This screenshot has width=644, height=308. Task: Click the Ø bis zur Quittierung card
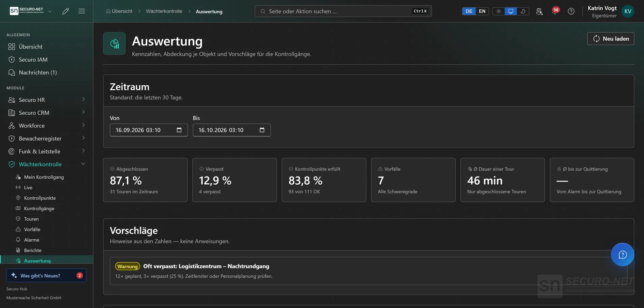592,180
